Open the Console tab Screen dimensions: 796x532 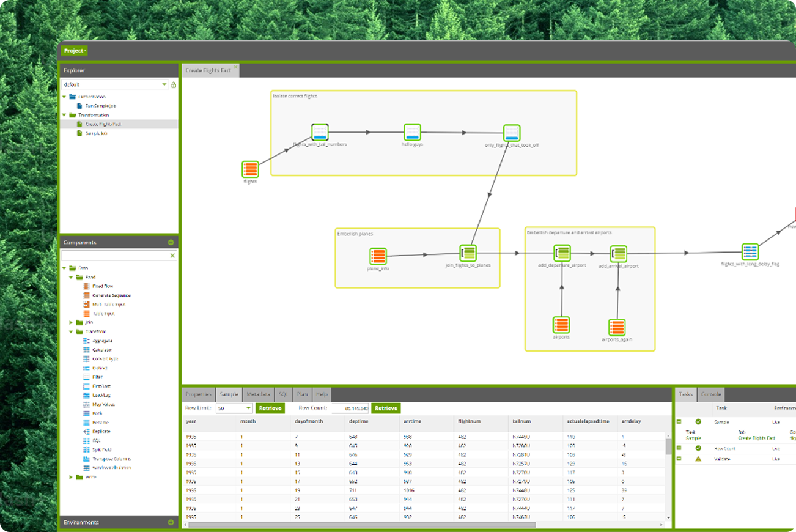711,394
